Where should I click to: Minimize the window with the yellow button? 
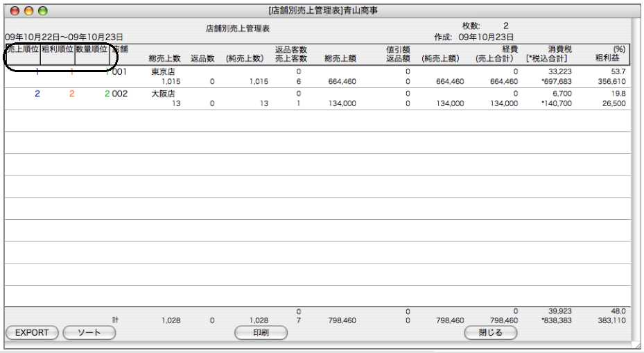point(28,10)
